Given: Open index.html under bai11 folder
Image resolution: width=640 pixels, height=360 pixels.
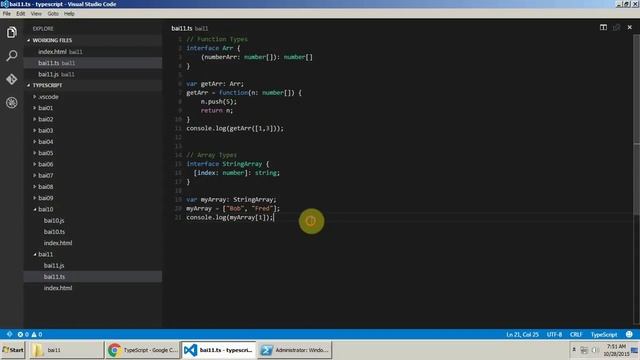Looking at the screenshot, I should tap(93, 288).
